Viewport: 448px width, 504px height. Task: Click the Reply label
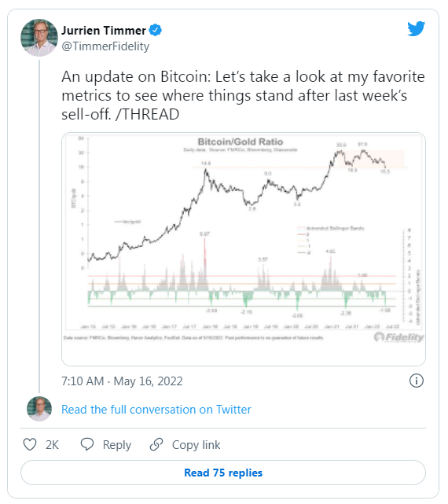coord(117,445)
